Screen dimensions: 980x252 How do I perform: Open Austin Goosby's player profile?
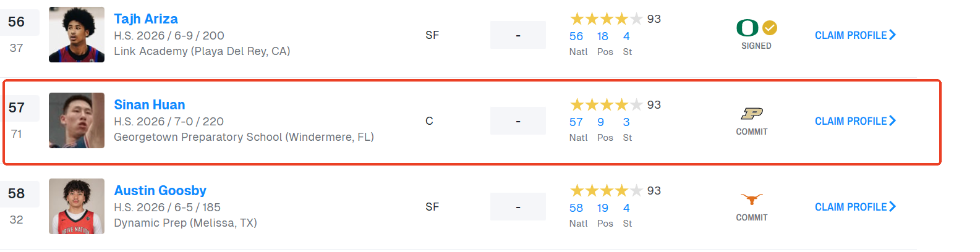pyautogui.click(x=160, y=191)
